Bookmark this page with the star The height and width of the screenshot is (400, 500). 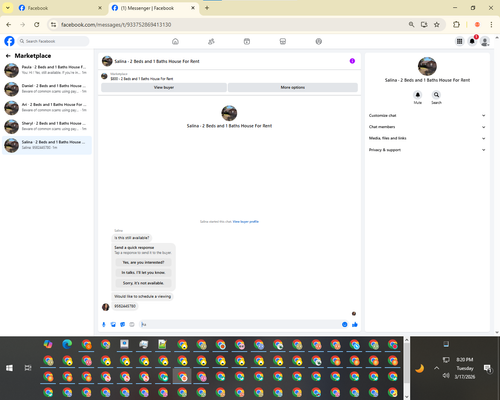(437, 24)
